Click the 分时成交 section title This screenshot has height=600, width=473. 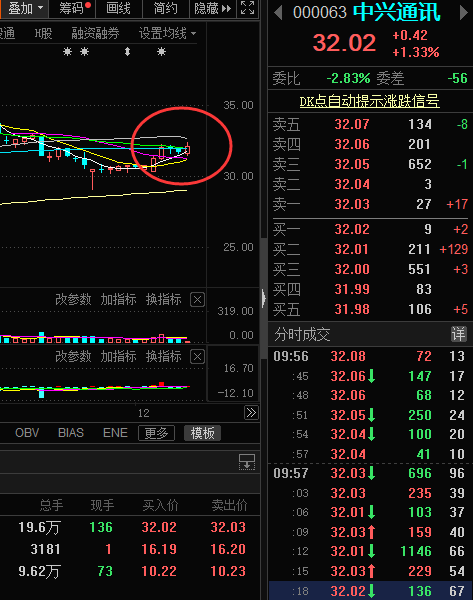point(302,334)
